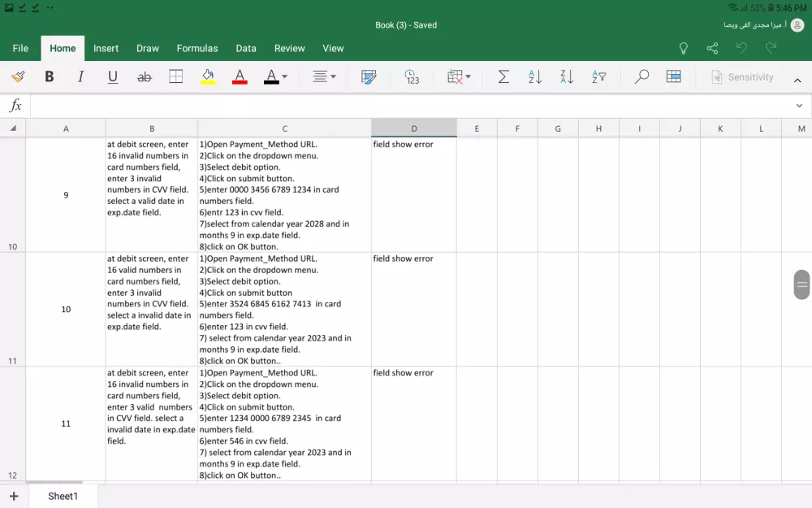Apply the yellow fill color

(x=208, y=77)
